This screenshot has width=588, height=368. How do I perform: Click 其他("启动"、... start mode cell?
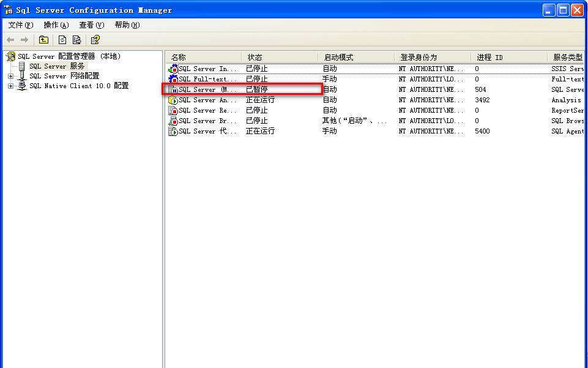click(354, 121)
